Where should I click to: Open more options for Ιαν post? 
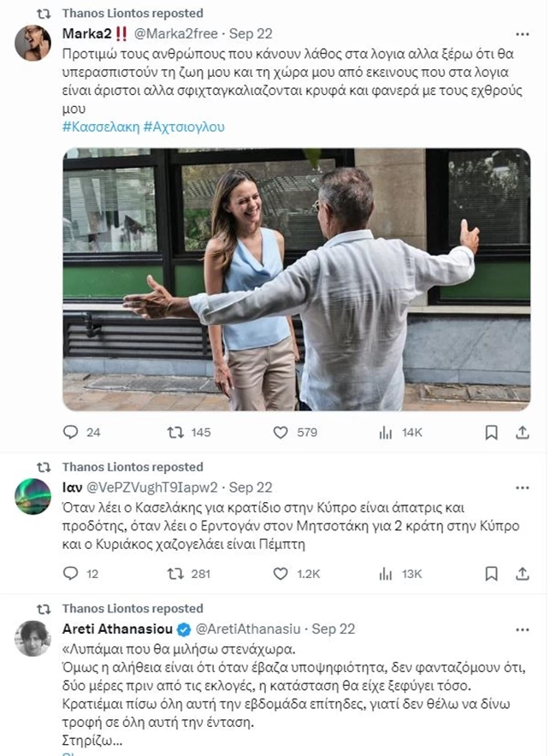522,487
